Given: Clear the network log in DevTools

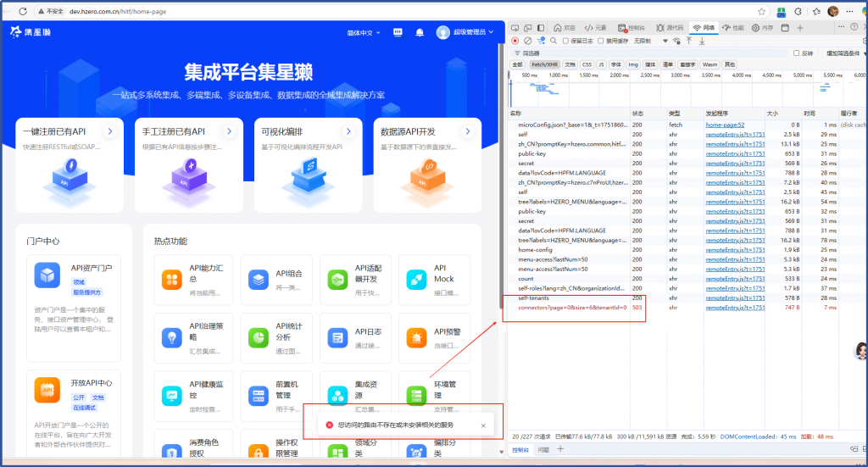Looking at the screenshot, I should point(527,41).
